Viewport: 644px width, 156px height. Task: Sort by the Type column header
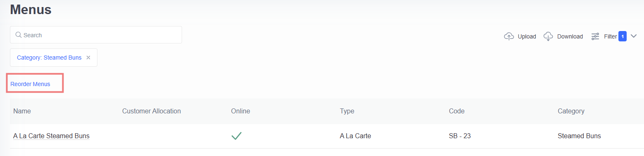pyautogui.click(x=347, y=111)
